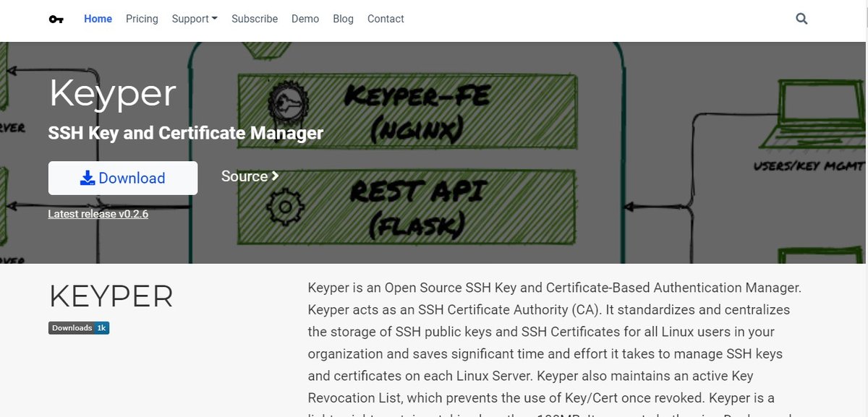Go to the Subscribe section
868x417 pixels.
pyautogui.click(x=255, y=19)
